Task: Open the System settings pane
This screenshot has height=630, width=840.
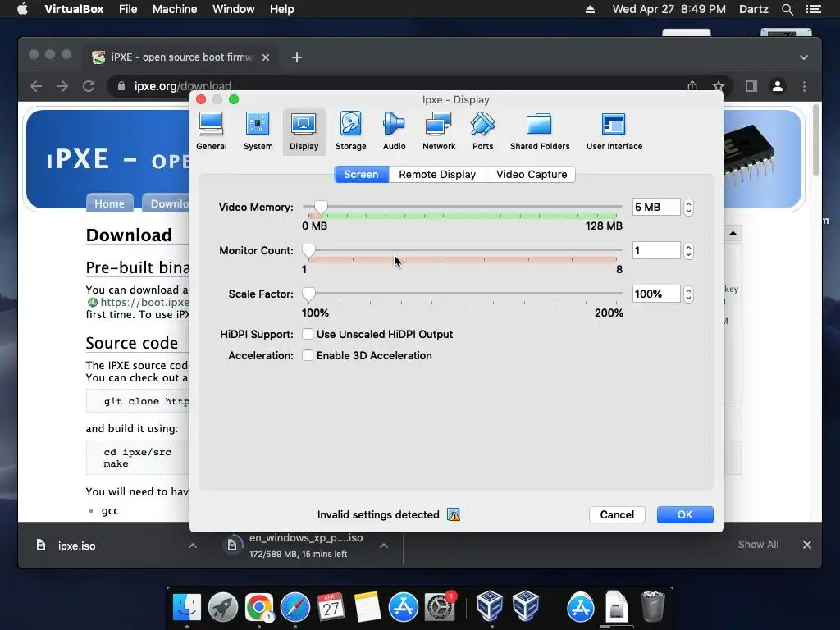Action: pos(258,132)
